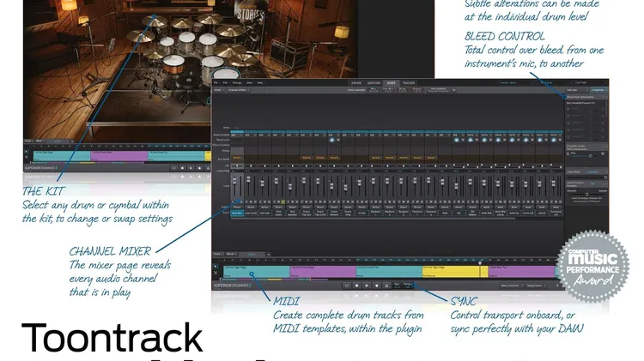The width and height of the screenshot is (644, 361).
Task: Switch to the GROOVES tab
Action: pos(374,83)
